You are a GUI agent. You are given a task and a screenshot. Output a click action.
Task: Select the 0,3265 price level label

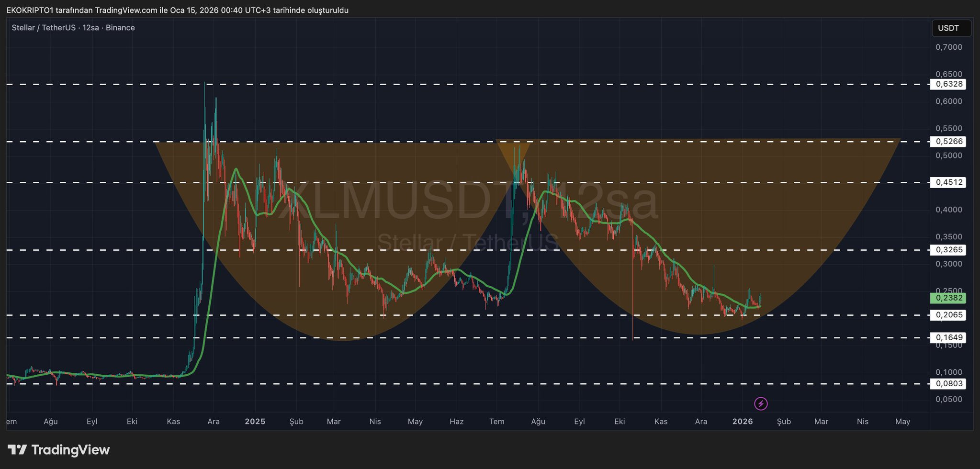click(x=947, y=250)
